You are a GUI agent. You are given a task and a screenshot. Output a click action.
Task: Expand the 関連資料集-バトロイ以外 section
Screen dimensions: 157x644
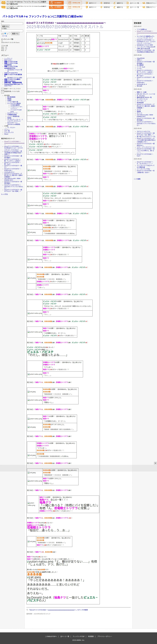pyautogui.click(x=2, y=92)
